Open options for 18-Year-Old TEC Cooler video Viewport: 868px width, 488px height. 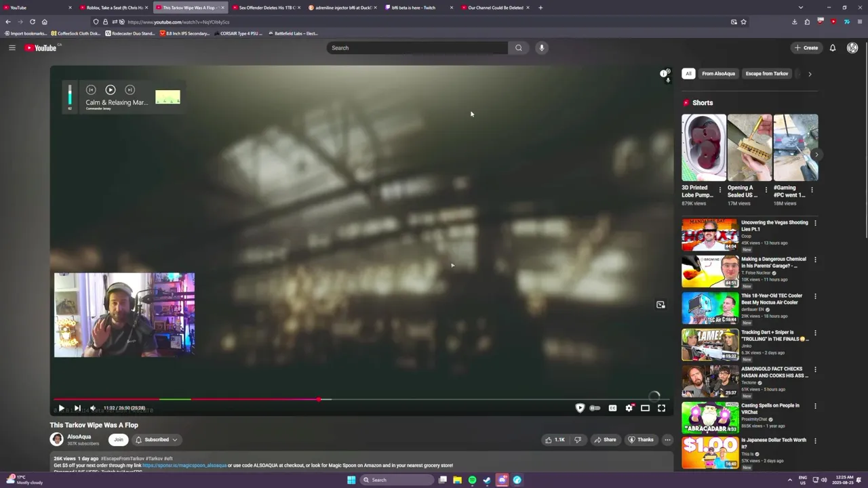[x=815, y=296]
